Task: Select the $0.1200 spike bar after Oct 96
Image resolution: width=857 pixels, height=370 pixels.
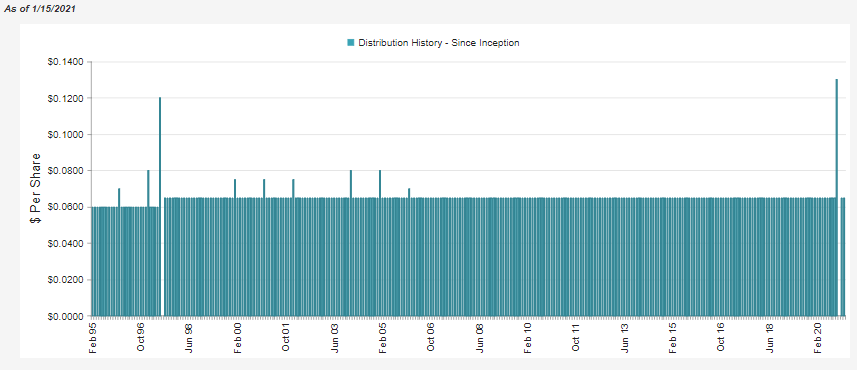Action: (160, 207)
